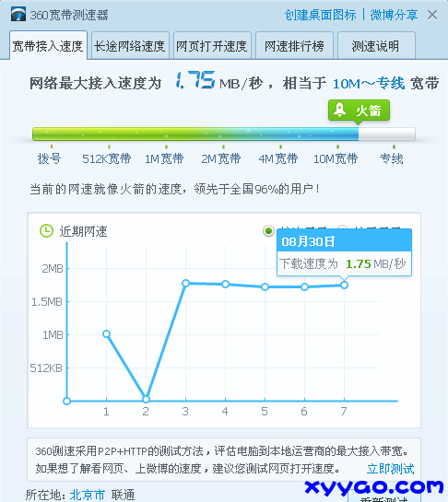Click the 10M~专线 bandwidth text
This screenshot has width=448, height=502.
click(369, 84)
